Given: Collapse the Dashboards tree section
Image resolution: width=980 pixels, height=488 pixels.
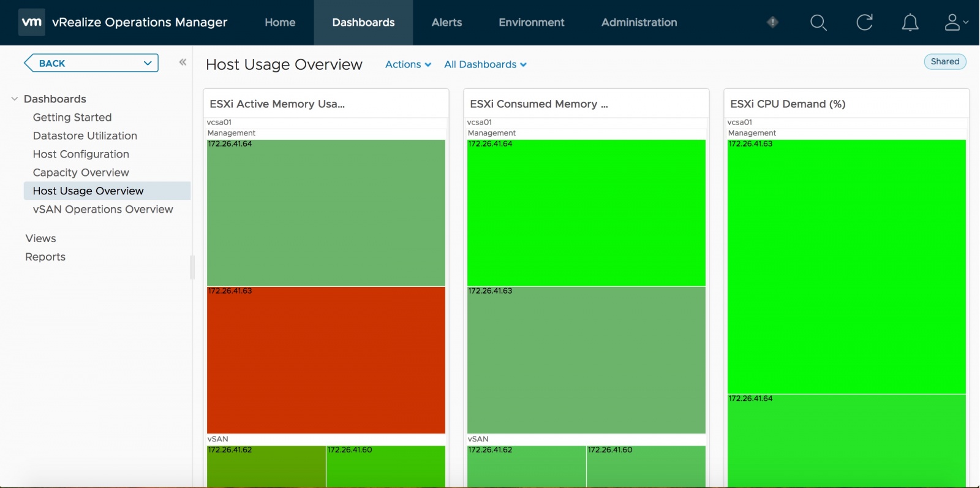Looking at the screenshot, I should point(14,99).
